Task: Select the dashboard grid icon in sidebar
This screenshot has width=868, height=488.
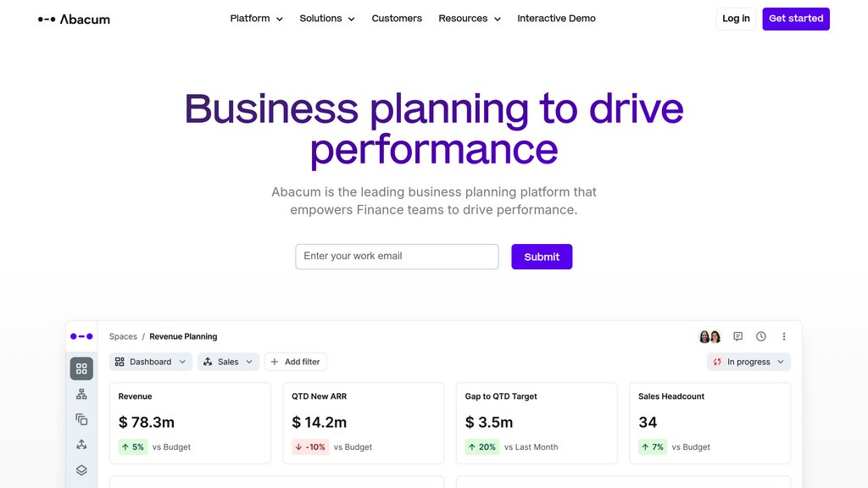Action: [x=81, y=369]
